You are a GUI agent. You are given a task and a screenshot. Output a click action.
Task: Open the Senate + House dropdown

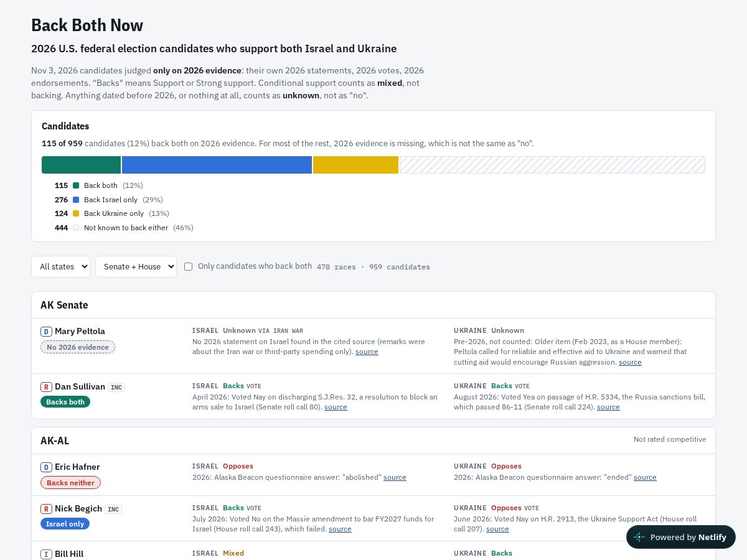(x=136, y=266)
